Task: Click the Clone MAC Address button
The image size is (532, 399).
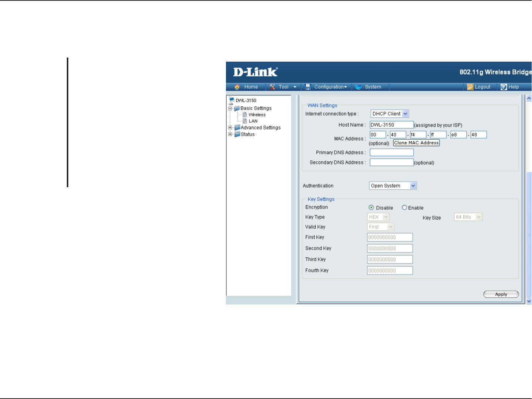Action: pos(416,143)
